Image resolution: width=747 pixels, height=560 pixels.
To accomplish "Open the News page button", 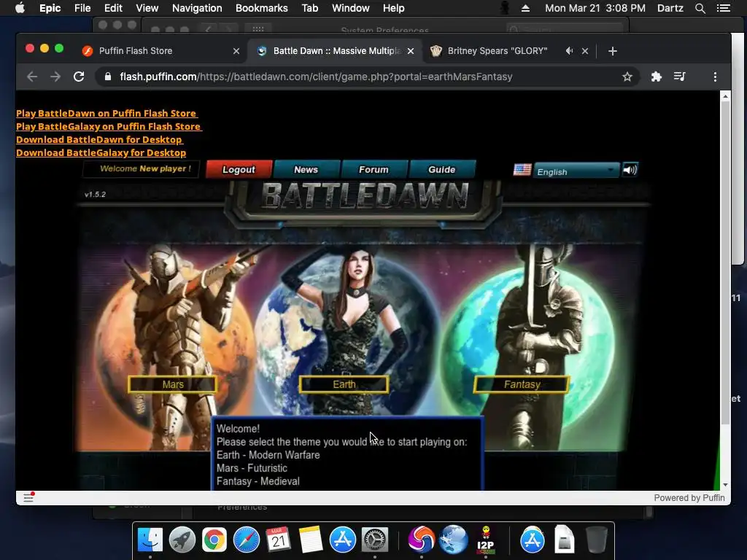I will [x=306, y=169].
